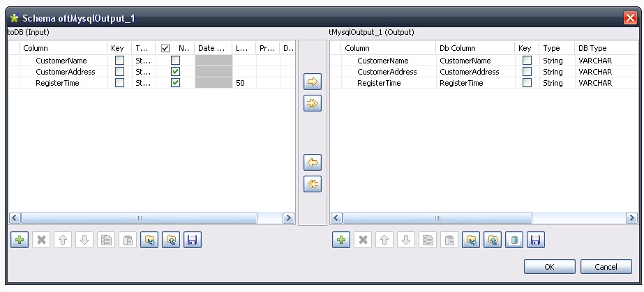Toggle the Key checkbox for CustomerName in the output schema
The width and height of the screenshot is (644, 292).
[x=527, y=61]
